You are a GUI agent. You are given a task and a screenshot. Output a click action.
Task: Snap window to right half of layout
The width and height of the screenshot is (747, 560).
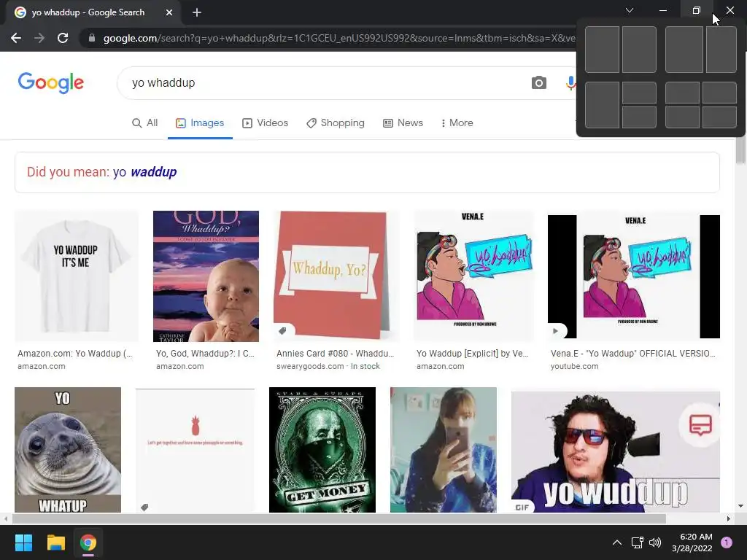(x=639, y=50)
